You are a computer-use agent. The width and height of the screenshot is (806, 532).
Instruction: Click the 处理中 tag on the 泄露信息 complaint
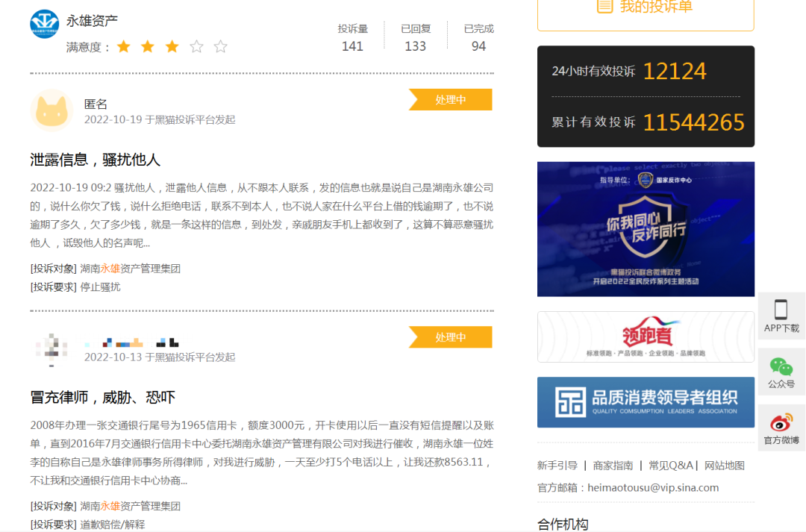coord(450,100)
